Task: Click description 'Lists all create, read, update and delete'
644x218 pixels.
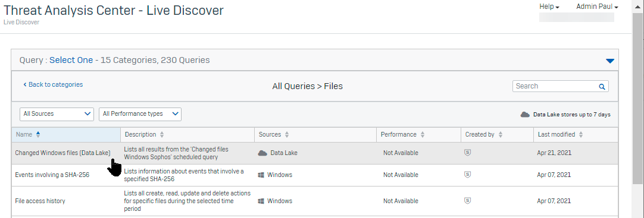Action: (187, 201)
